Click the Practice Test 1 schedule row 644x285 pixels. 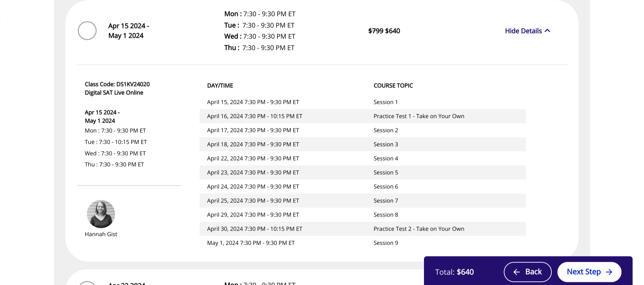coord(362,116)
